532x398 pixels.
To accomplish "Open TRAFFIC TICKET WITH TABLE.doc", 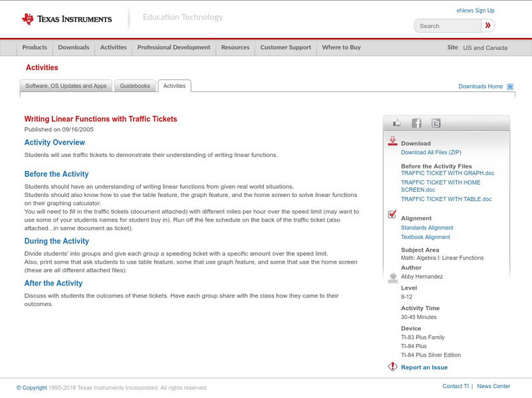I will 446,200.
